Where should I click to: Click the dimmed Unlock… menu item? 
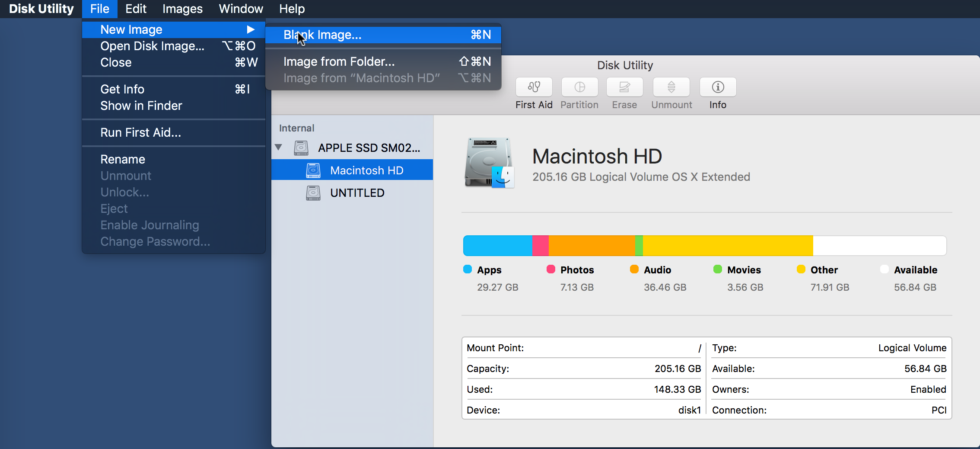click(174, 192)
